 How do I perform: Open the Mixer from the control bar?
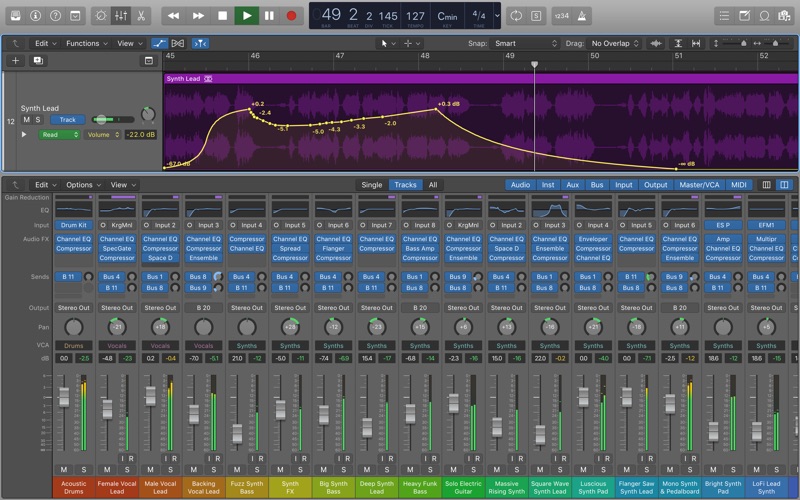coord(121,16)
